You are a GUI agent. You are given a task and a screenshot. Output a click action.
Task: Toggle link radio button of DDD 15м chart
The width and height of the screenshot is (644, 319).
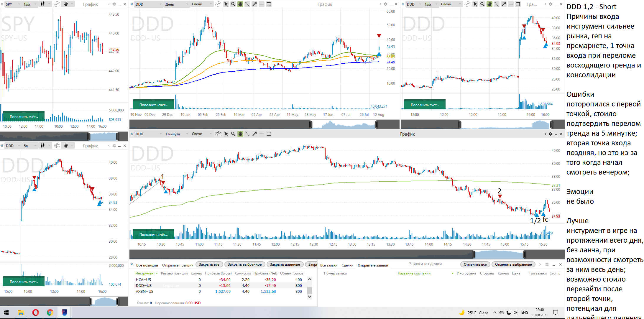(403, 4)
